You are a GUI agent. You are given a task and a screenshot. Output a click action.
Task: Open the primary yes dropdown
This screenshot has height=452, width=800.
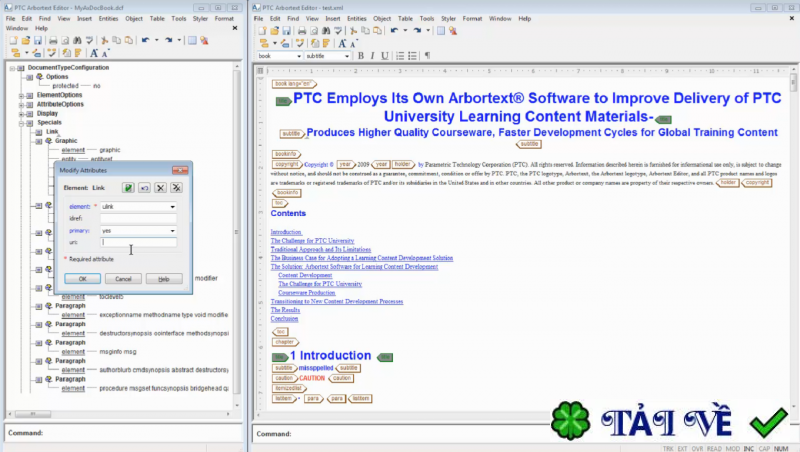pos(172,231)
